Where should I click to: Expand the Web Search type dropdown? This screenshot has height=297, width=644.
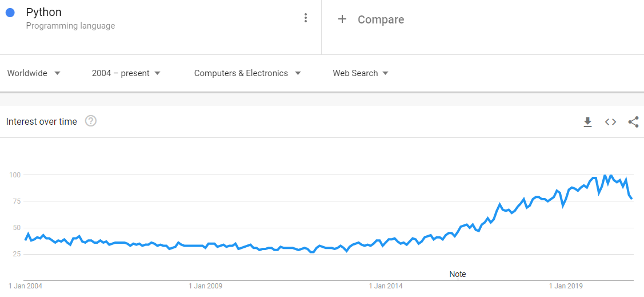[x=361, y=73]
